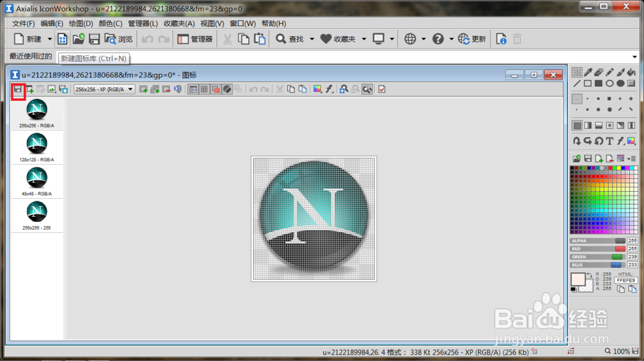The height and width of the screenshot is (361, 644).
Task: Expand the globe web dropdown arrow
Action: tap(423, 39)
